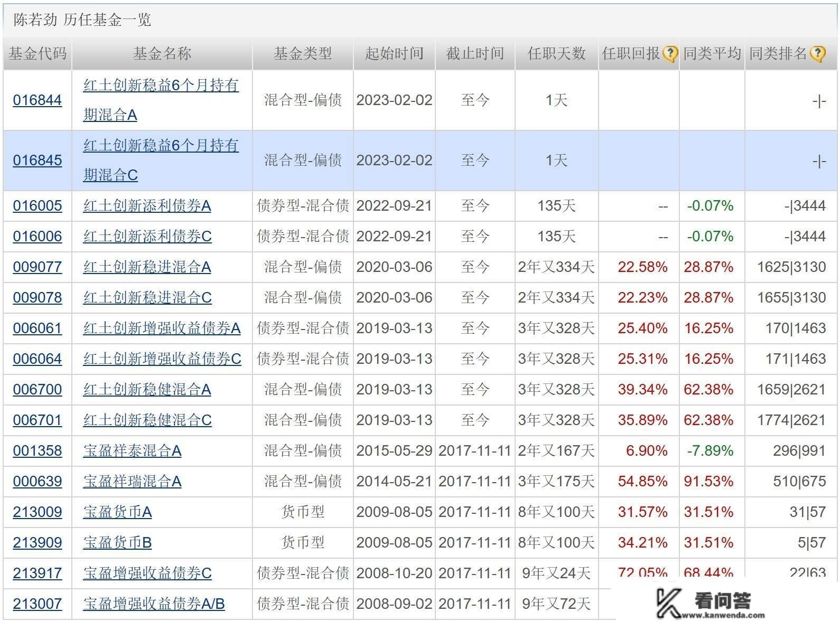840x621 pixels.
Task: Select the 35.89% return value
Action: point(643,420)
